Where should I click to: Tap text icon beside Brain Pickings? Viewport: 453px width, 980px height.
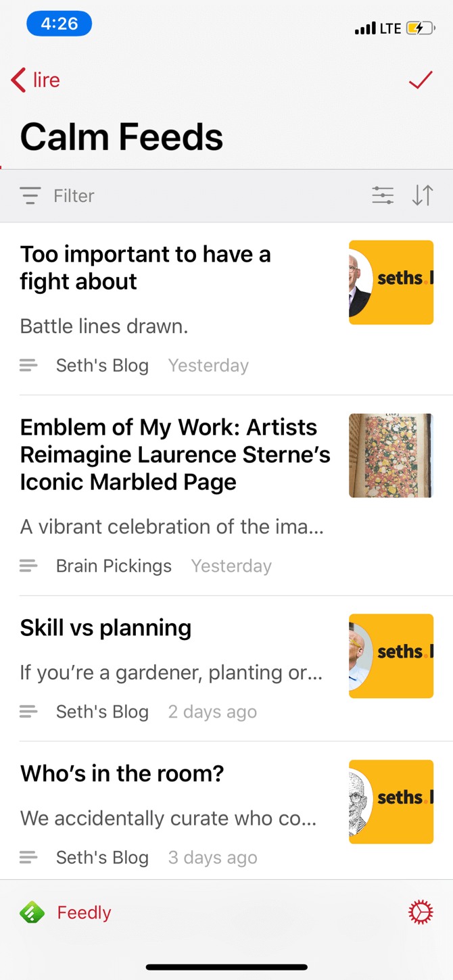(x=28, y=566)
